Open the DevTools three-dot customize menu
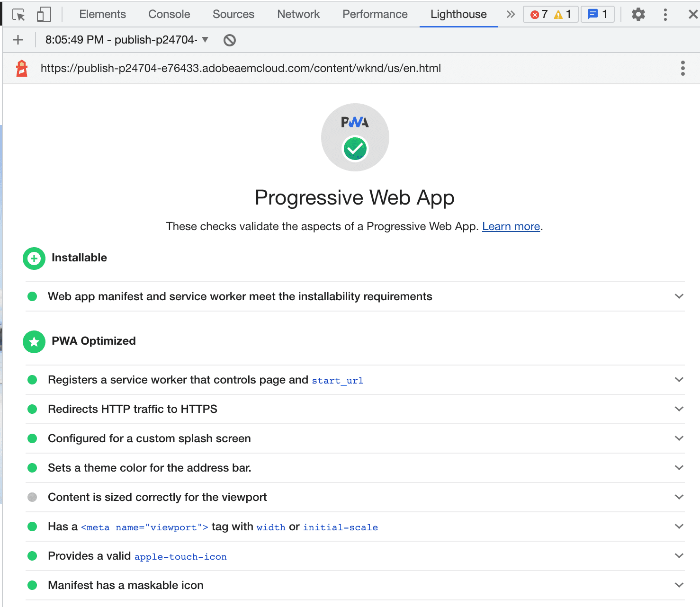Viewport: 700px width, 607px height. point(665,15)
